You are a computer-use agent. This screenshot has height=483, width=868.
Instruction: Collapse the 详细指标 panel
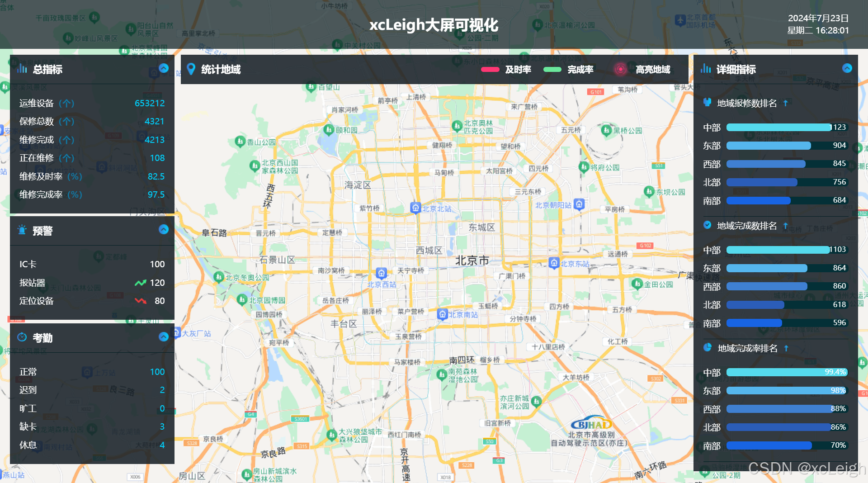click(x=847, y=68)
